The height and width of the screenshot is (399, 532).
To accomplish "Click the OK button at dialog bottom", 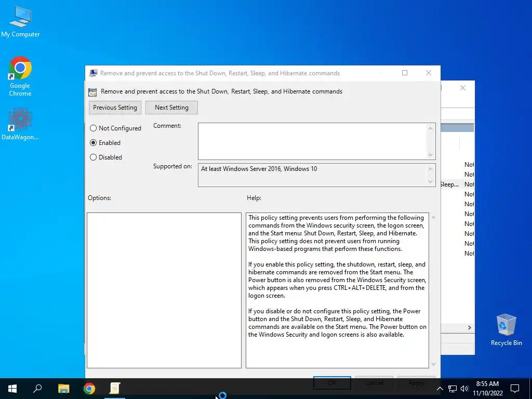I will (332, 382).
